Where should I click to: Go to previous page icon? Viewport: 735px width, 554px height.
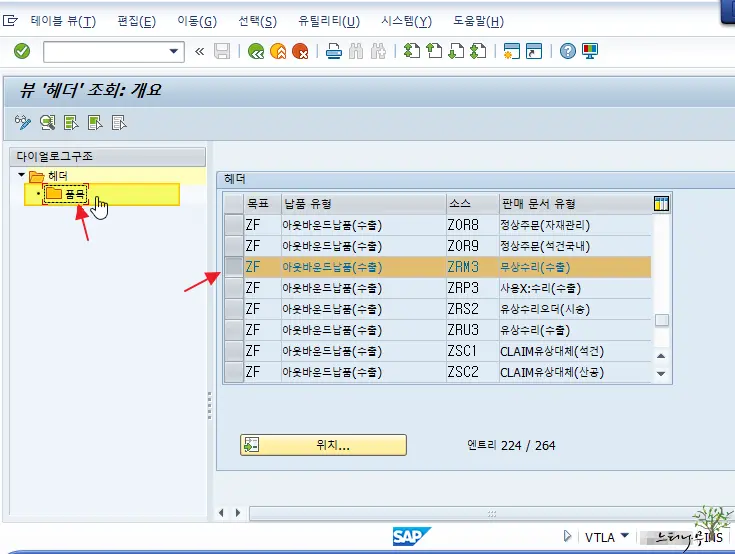(434, 51)
